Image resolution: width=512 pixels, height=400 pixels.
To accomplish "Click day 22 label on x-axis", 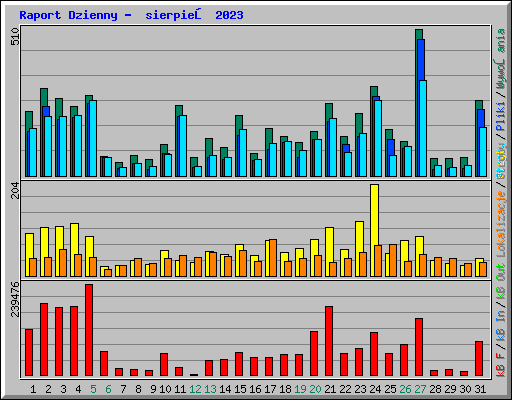I will (345, 389).
